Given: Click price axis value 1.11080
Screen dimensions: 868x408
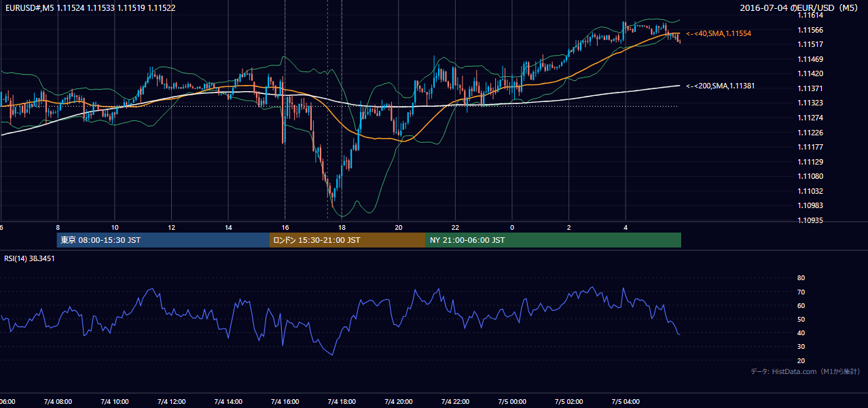Looking at the screenshot, I should [x=810, y=176].
